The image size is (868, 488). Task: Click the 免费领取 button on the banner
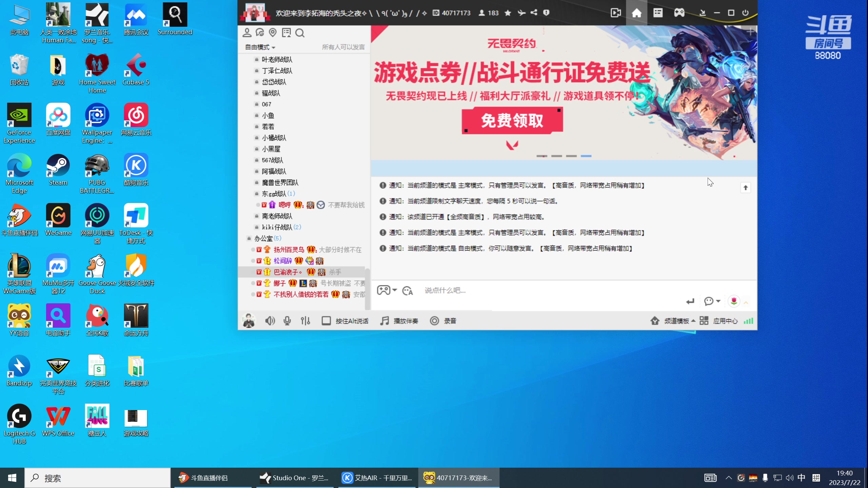(x=512, y=120)
